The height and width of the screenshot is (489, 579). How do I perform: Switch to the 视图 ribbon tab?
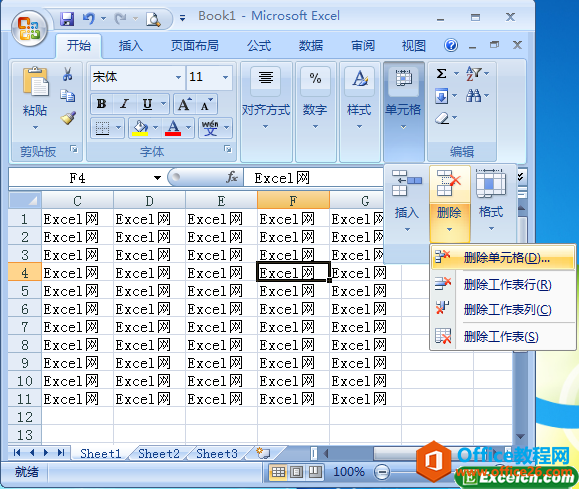click(414, 46)
